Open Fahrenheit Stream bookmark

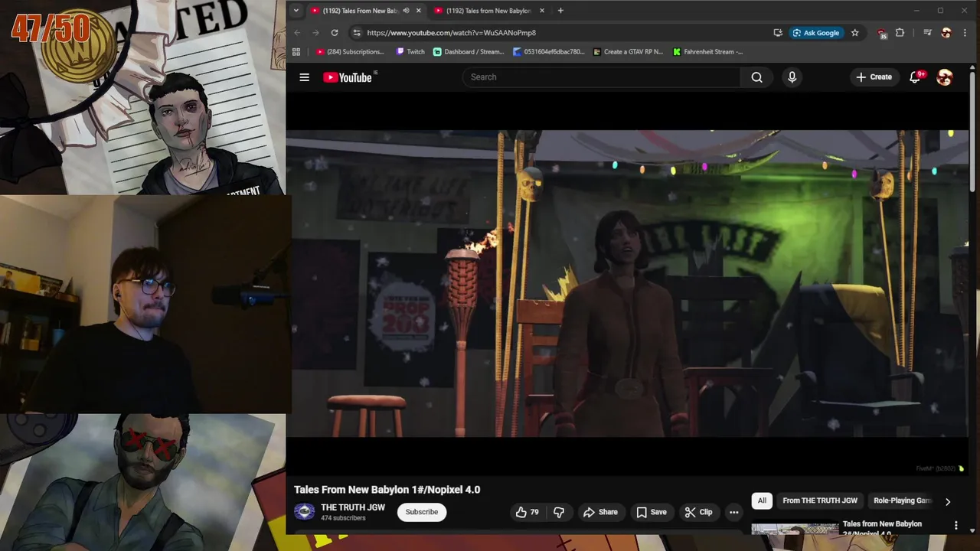coord(708,52)
